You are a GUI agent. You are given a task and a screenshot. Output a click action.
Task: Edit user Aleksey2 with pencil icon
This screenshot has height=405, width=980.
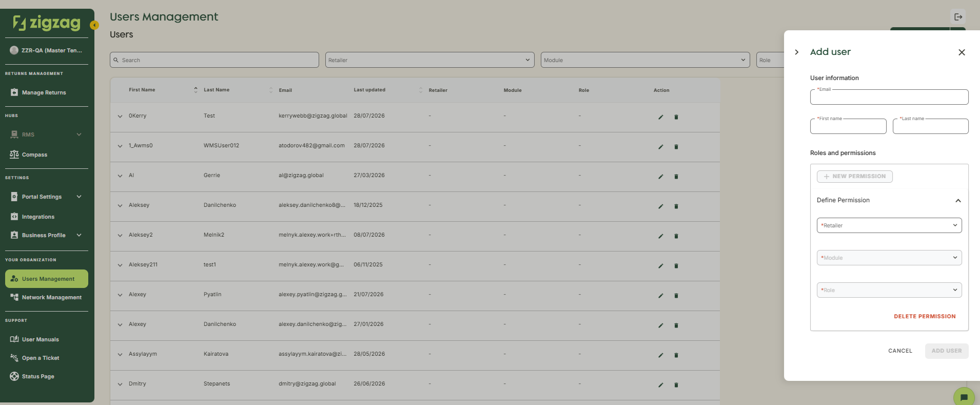[661, 236]
